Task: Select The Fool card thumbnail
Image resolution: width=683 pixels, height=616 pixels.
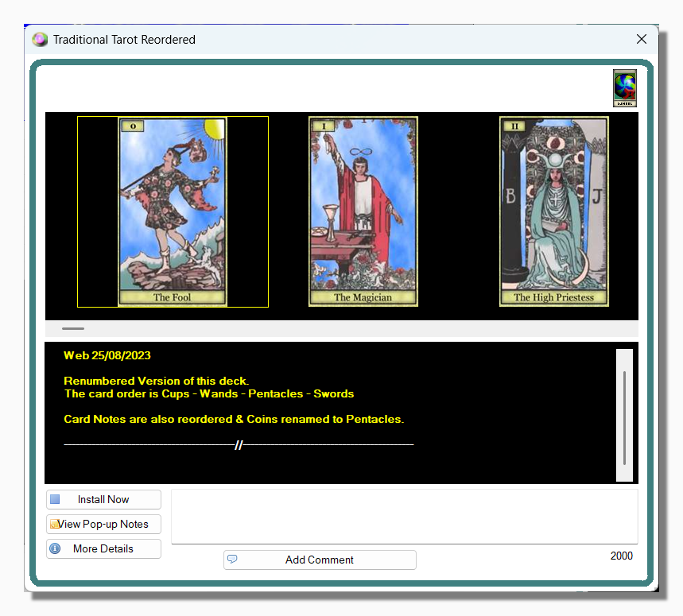Action: coord(173,211)
